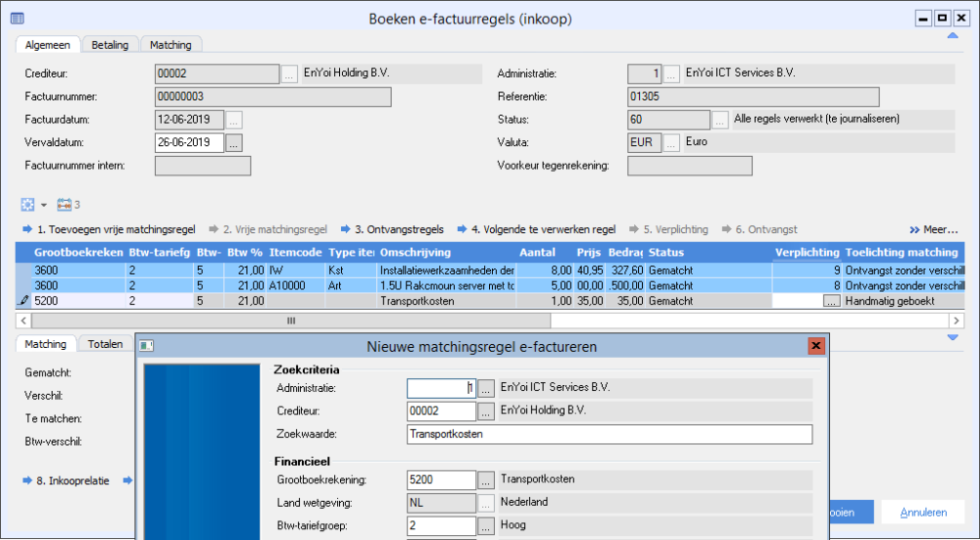Image resolution: width=980 pixels, height=540 pixels.
Task: Click Crediteur field 00002 in the dialog
Action: tap(441, 412)
